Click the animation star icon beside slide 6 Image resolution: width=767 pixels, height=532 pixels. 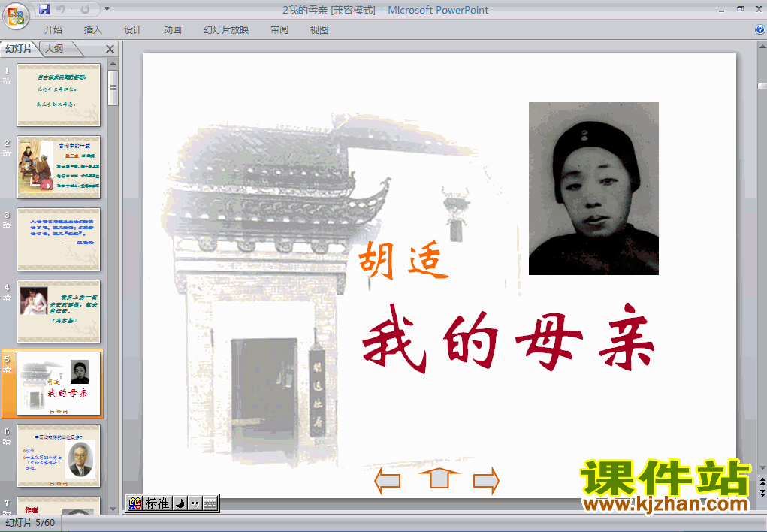coord(7,442)
